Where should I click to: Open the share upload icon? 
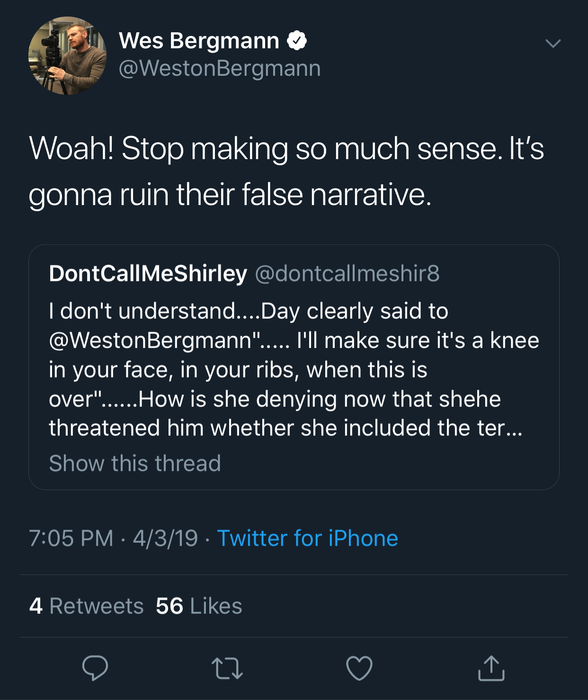(491, 668)
